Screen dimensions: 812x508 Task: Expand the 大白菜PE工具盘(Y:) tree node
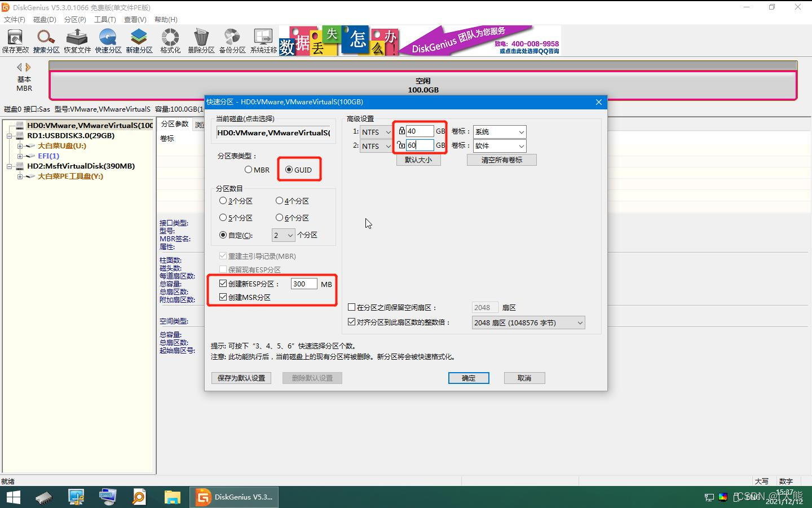pyautogui.click(x=20, y=176)
